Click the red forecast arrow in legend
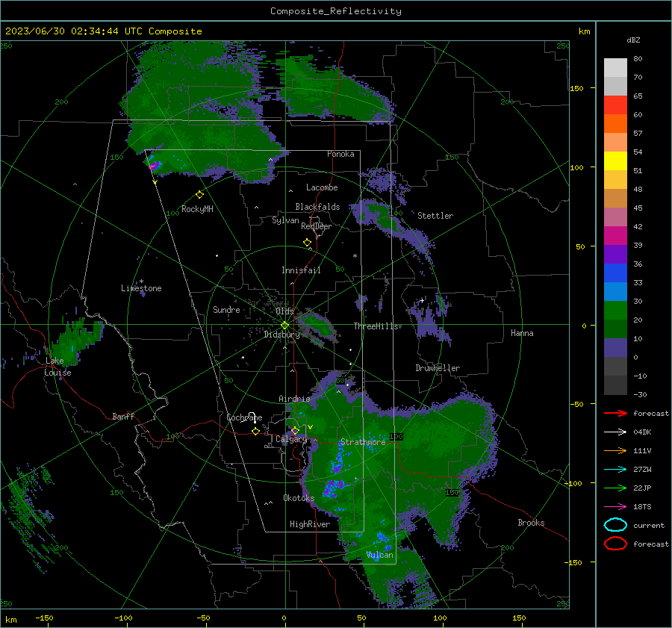The height and width of the screenshot is (628, 672). tap(615, 413)
